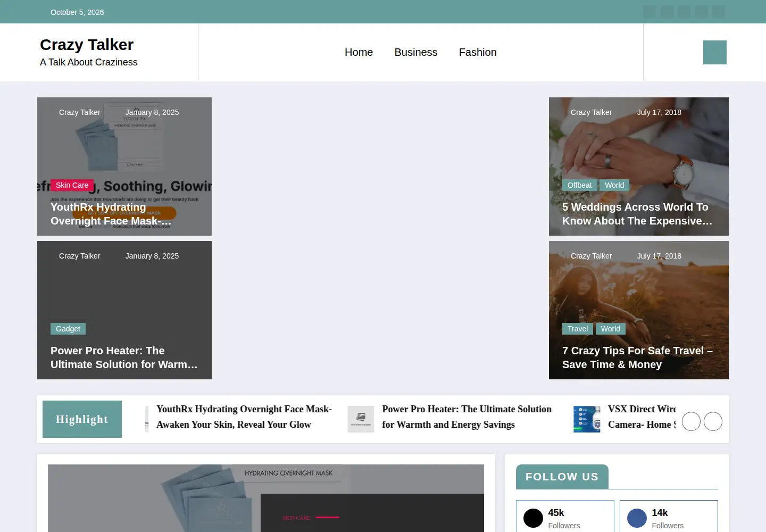Open the 5 Weddings Across World article title
Viewport: 766px width, 532px height.
pos(637,214)
